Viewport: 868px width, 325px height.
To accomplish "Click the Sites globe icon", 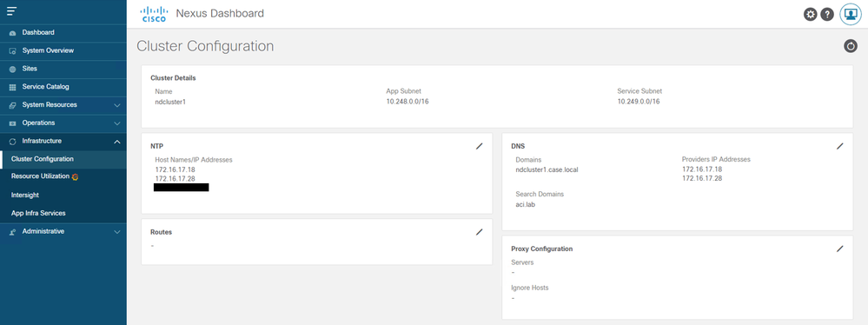I will tap(13, 70).
